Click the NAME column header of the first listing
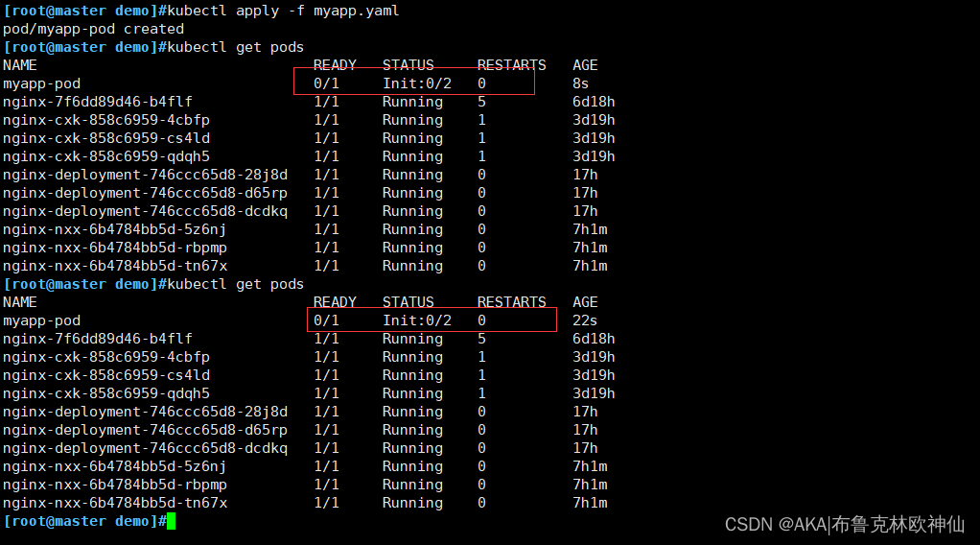This screenshot has width=980, height=545. click(20, 65)
